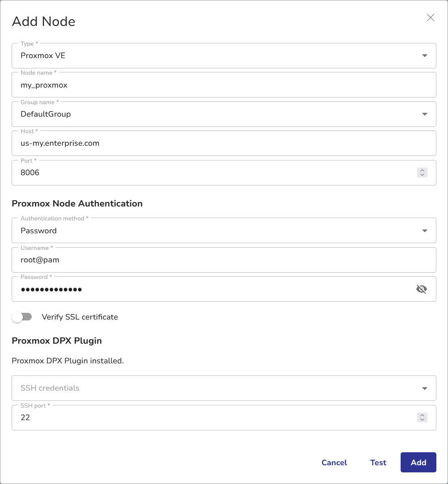The width and height of the screenshot is (448, 484).
Task: Click the Password input field
Action: pos(224,289)
